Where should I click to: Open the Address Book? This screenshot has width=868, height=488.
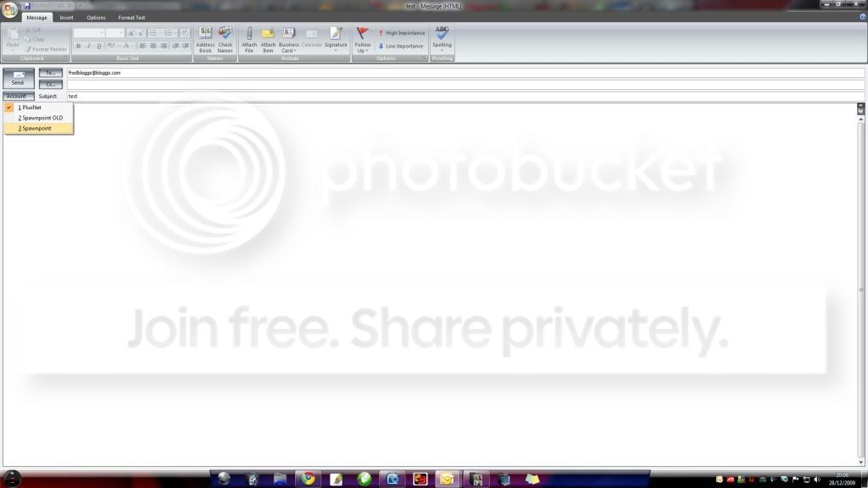coord(205,40)
